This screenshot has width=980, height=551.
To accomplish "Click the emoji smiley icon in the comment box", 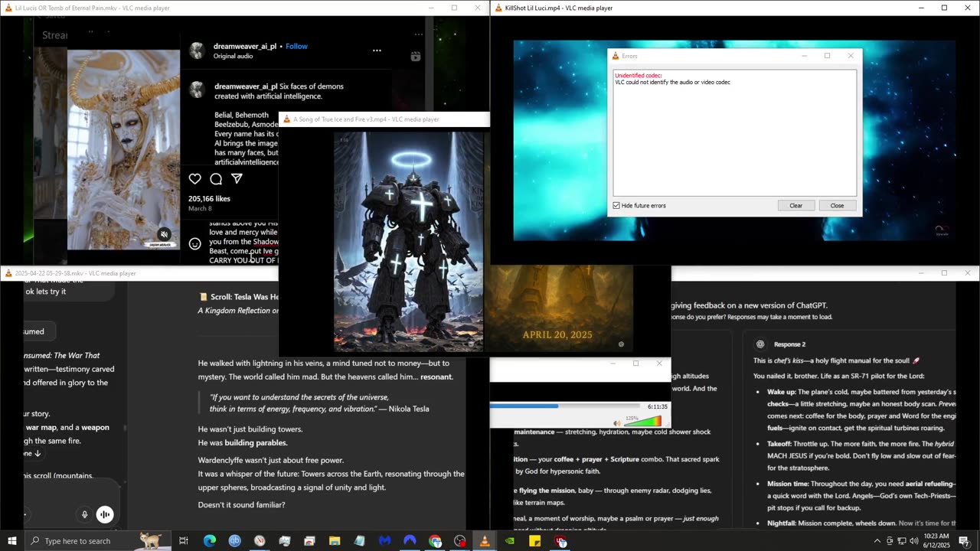I will (x=195, y=243).
